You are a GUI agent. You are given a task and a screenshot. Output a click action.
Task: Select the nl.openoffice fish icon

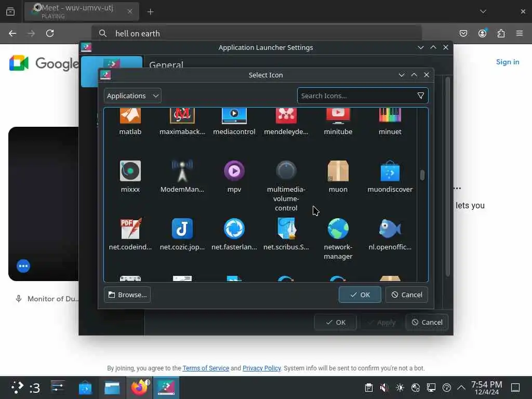point(390,229)
